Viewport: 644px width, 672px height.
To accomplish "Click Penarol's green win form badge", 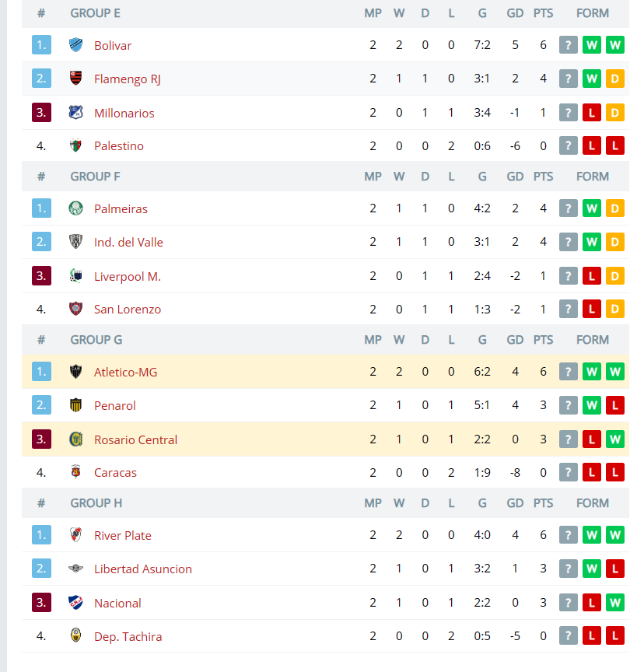I will coord(592,405).
